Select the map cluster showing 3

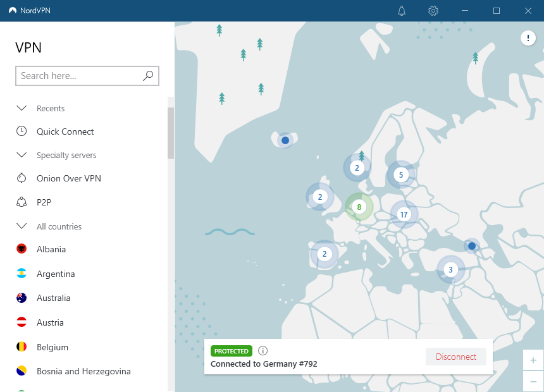(450, 270)
